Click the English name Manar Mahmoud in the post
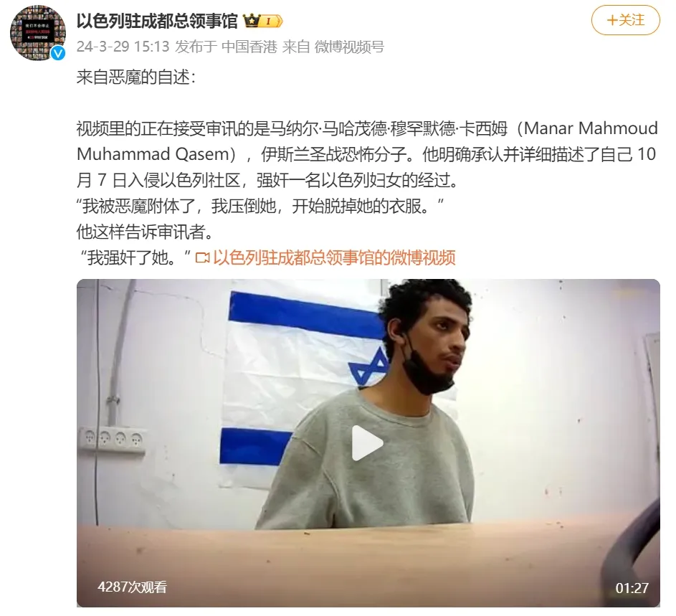The width and height of the screenshot is (676, 616). click(591, 128)
